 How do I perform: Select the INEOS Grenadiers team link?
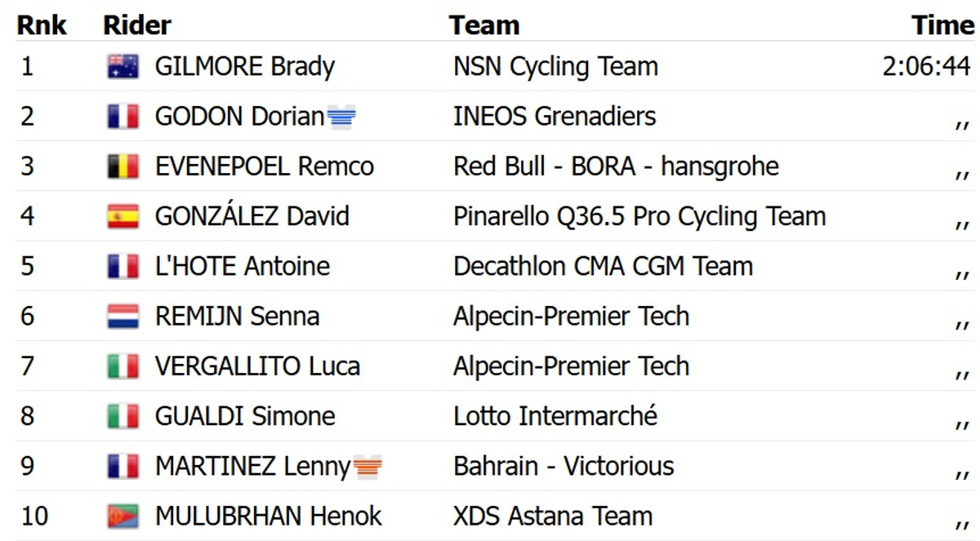[x=554, y=117]
